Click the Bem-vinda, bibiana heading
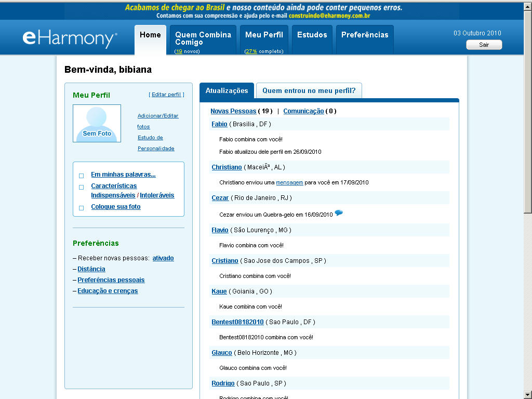The height and width of the screenshot is (399, 532). [x=108, y=70]
